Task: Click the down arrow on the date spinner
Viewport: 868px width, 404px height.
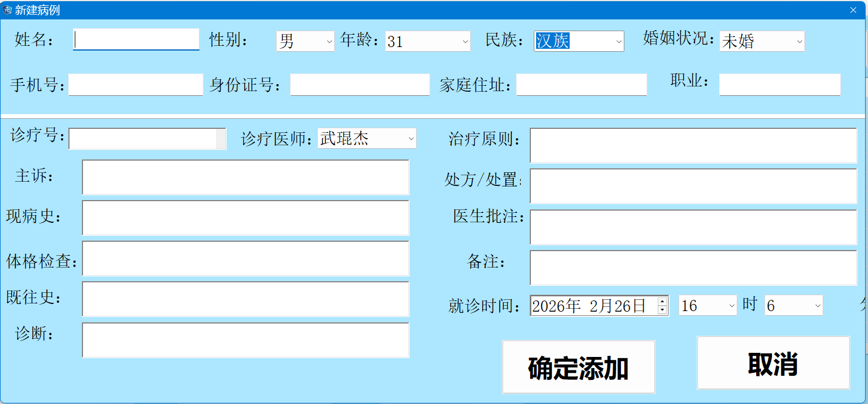Action: [x=663, y=310]
